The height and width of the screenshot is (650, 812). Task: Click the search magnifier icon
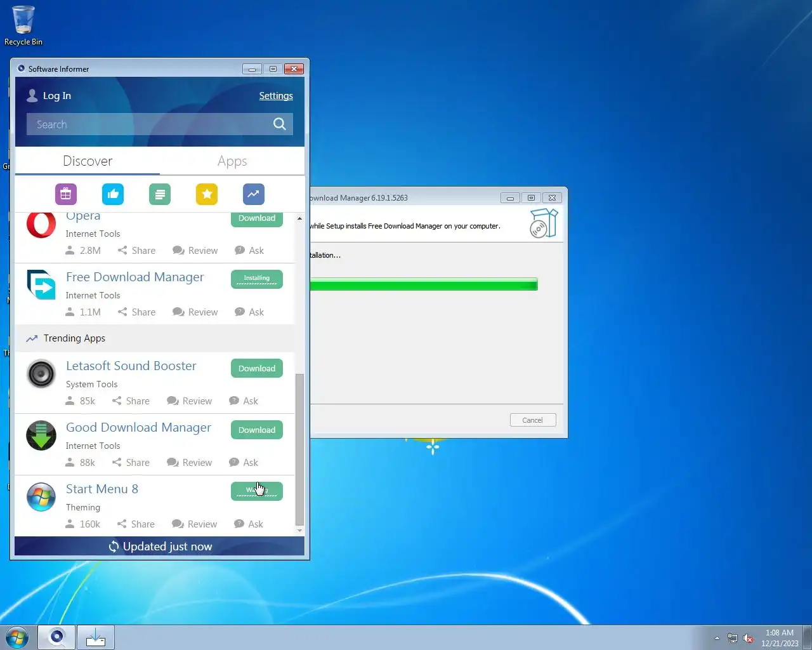(x=280, y=124)
